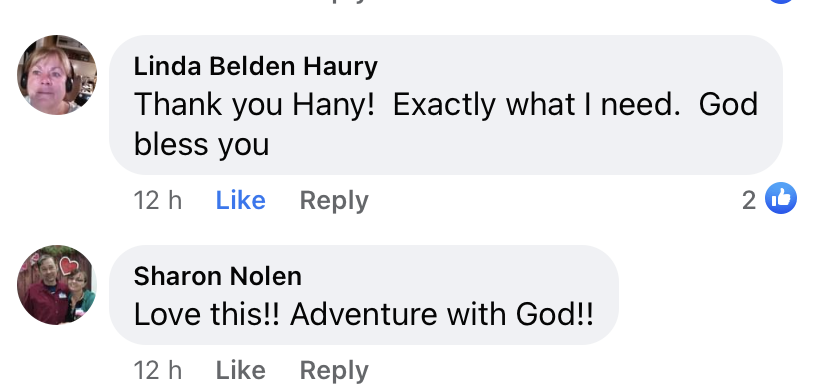Viewport: 817px width, 386px height.
Task: Select Linda Belden Haury's comment bubble
Action: [445, 105]
